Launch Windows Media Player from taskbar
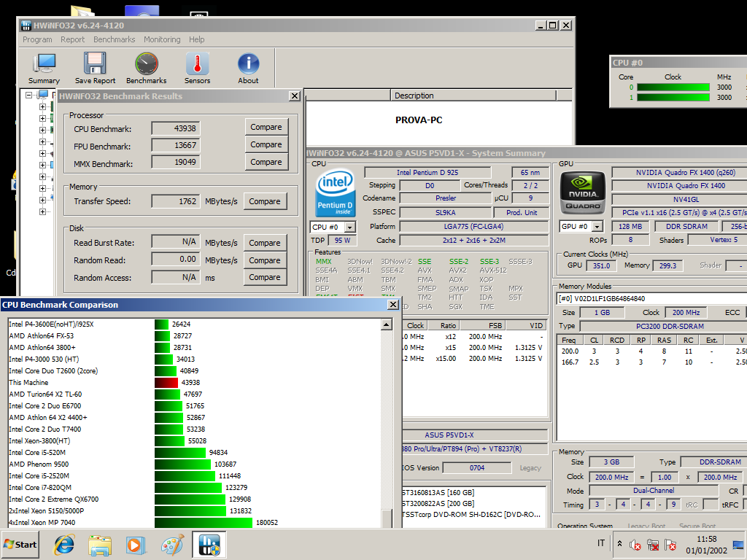The width and height of the screenshot is (747, 560). tap(136, 545)
